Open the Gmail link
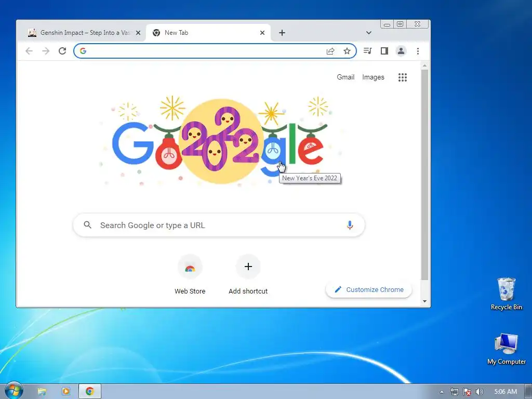The width and height of the screenshot is (532, 399). [345, 77]
